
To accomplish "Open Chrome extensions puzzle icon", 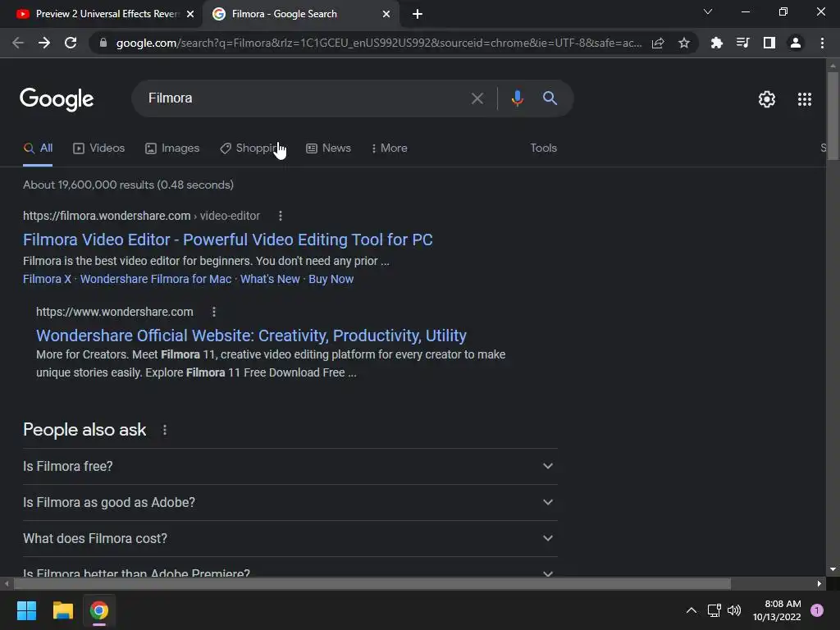I will tap(716, 43).
